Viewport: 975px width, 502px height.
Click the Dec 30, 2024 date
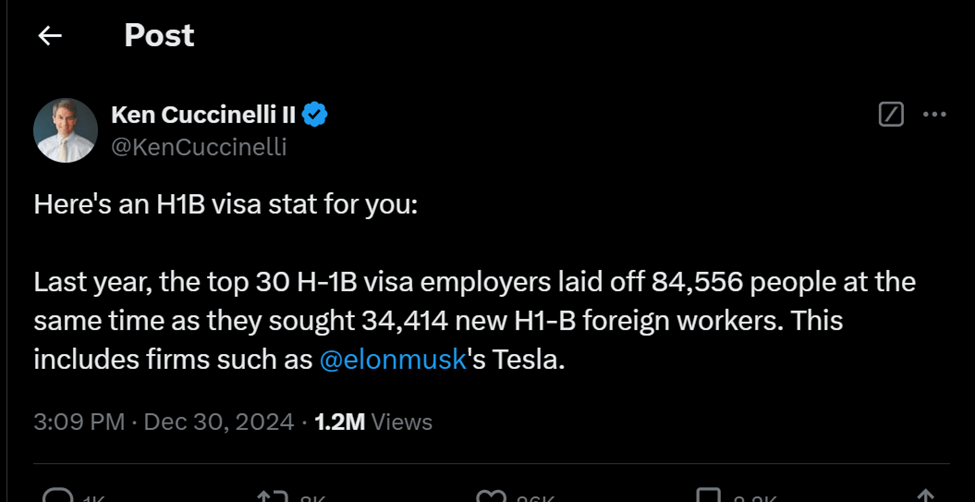219,421
